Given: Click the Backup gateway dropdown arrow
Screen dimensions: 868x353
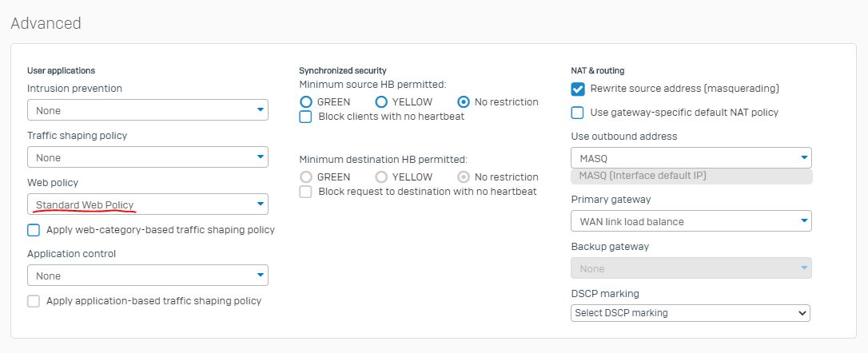Looking at the screenshot, I should pyautogui.click(x=804, y=268).
